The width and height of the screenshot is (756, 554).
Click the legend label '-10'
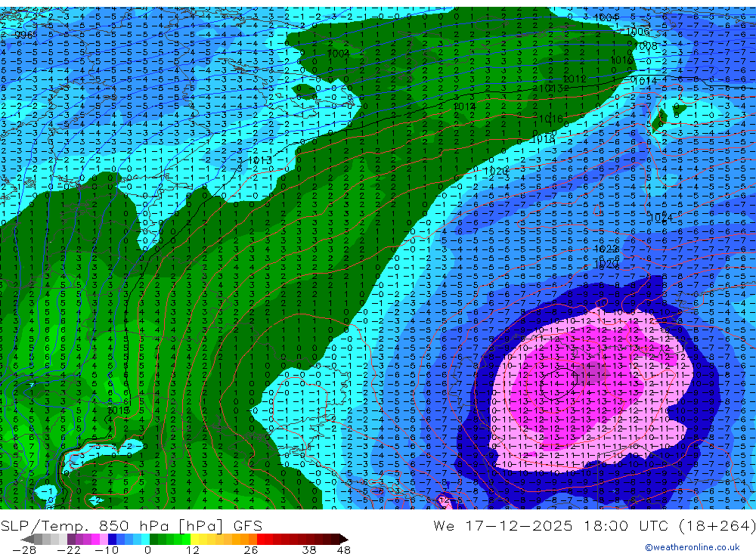[106, 549]
